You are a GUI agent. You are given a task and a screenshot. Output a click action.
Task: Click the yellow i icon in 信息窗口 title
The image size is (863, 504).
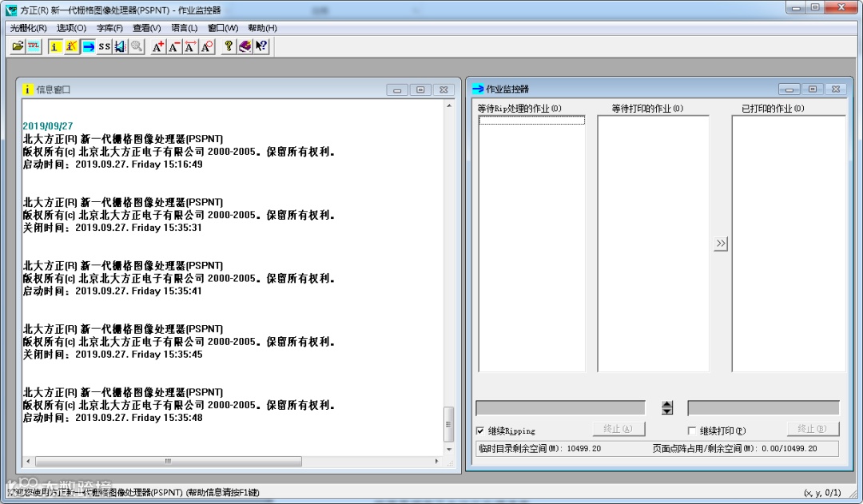pos(27,89)
